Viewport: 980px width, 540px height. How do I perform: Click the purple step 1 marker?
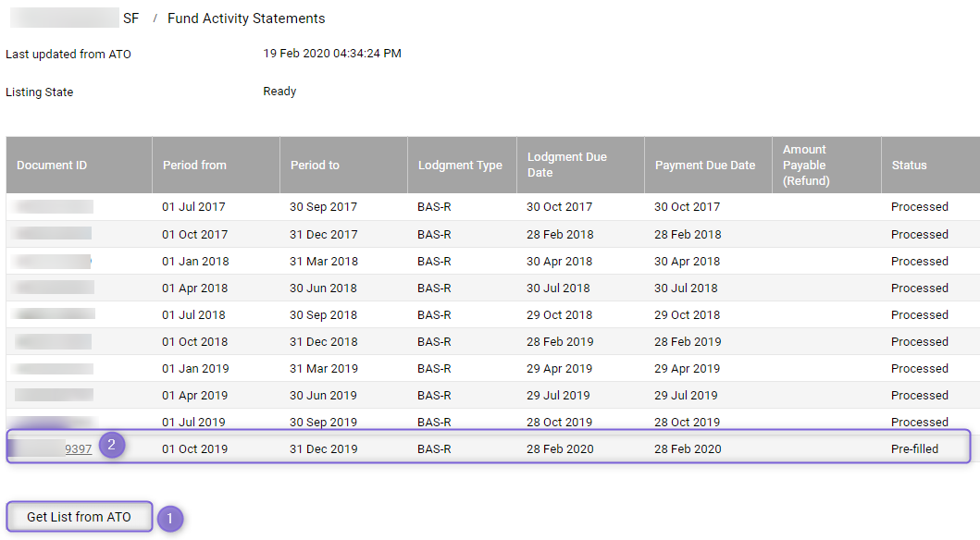169,519
